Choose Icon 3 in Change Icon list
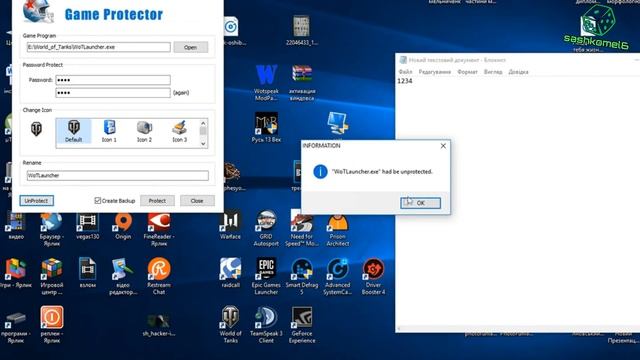Viewport: 640px width, 360px height. 179,131
